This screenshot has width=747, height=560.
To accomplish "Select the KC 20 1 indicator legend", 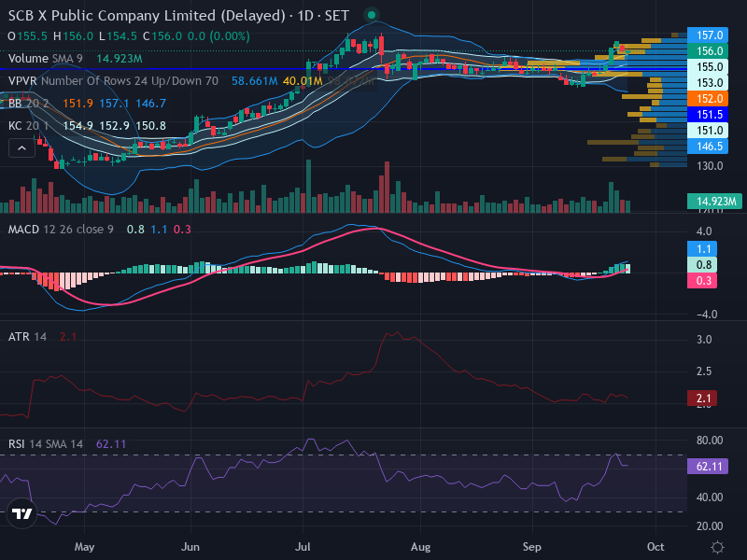I will [29, 126].
